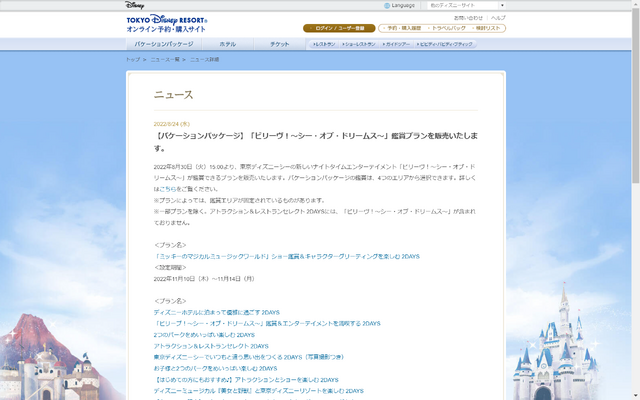The width and height of the screenshot is (640, 400).
Task: Select the ホテル tab
Action: (x=228, y=44)
